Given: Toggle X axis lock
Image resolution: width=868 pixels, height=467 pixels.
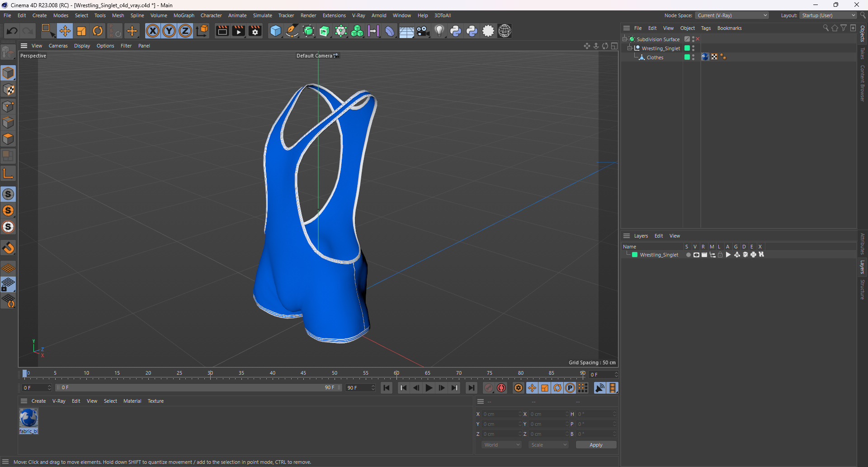Looking at the screenshot, I should point(153,31).
